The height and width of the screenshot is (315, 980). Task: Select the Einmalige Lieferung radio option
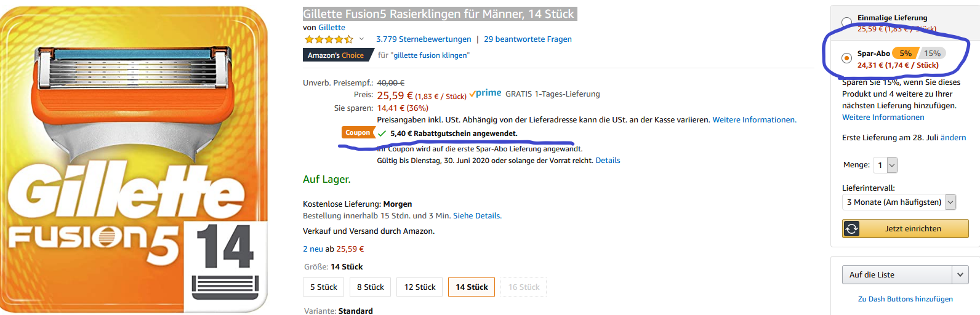(847, 23)
